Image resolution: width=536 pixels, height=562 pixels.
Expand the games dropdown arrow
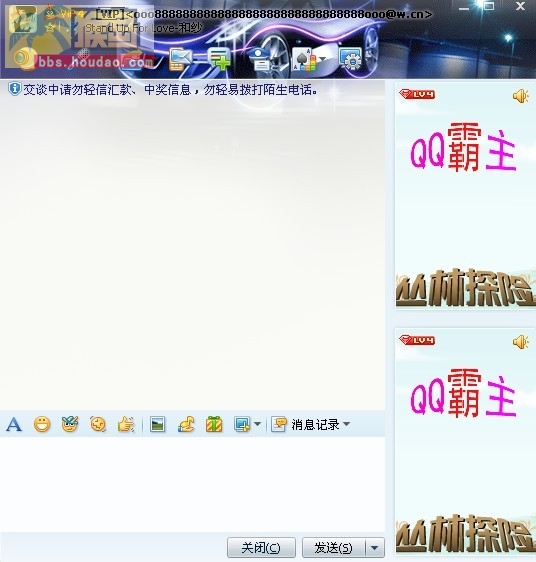point(322,59)
